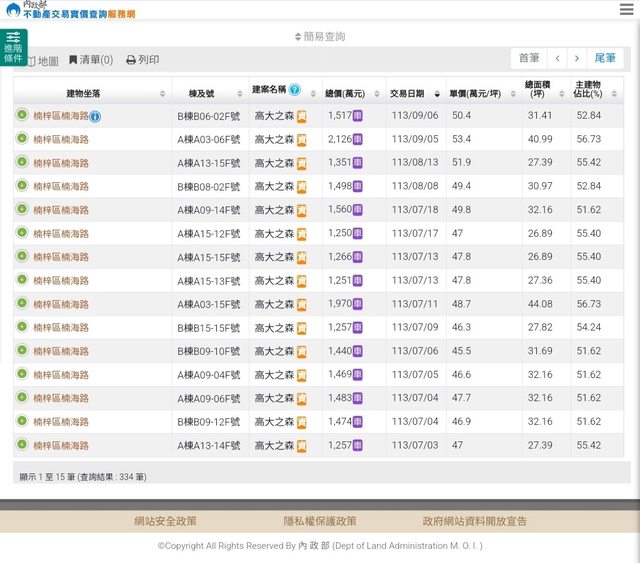Image resolution: width=640 pixels, height=563 pixels.
Task: Click the blue info icon beside 楠梓區楠海路
Action: (95, 117)
